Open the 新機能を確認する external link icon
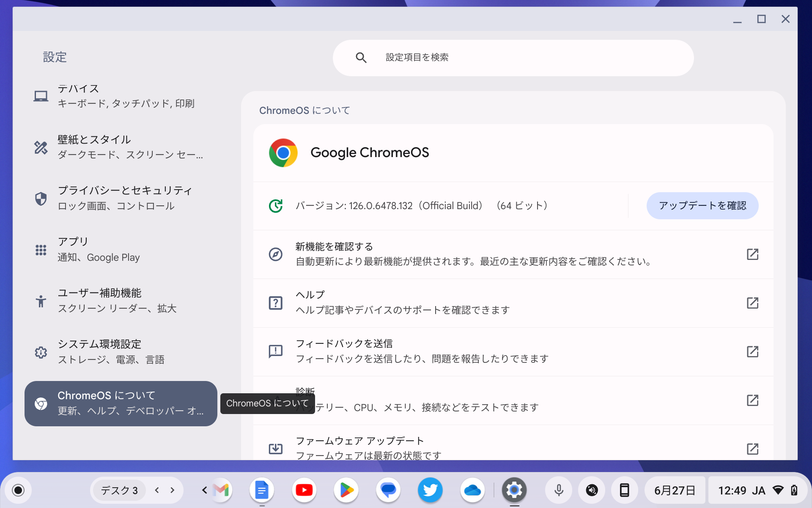 tap(753, 254)
